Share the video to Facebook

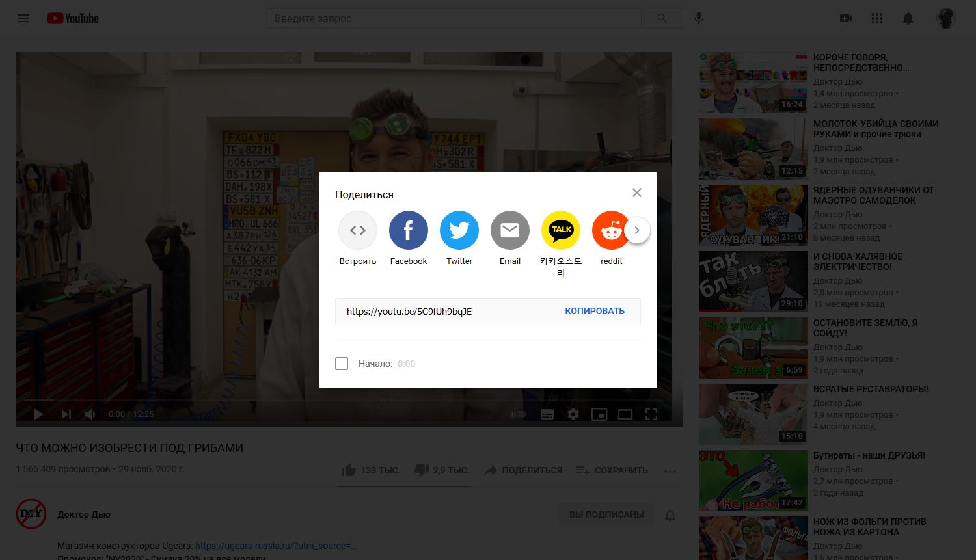pyautogui.click(x=409, y=238)
